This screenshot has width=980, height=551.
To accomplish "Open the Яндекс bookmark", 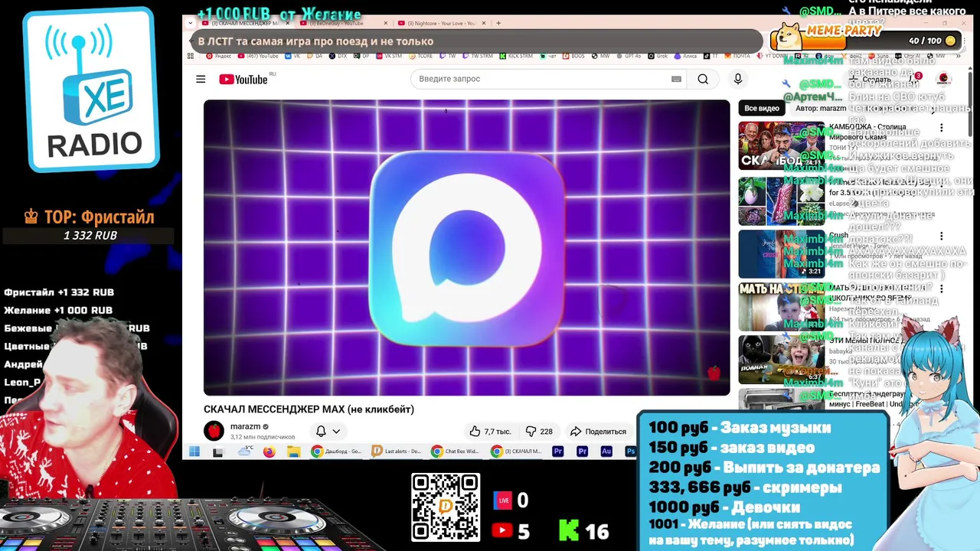I will pyautogui.click(x=219, y=56).
